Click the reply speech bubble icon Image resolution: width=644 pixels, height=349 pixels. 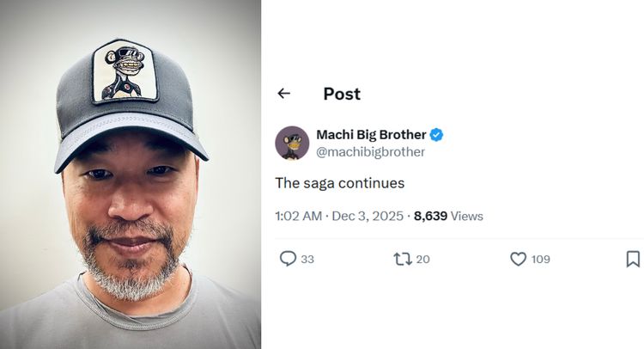coord(288,259)
